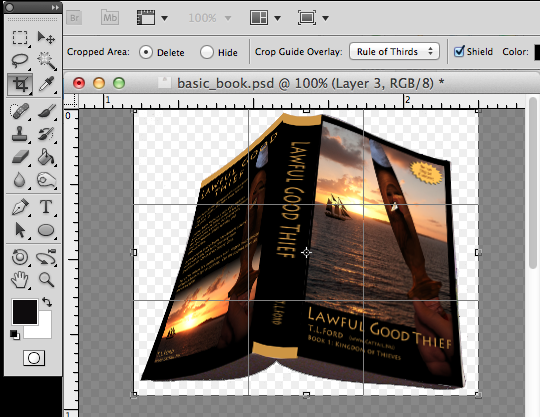
Task: Select the History Brush tool
Action: [x=46, y=134]
